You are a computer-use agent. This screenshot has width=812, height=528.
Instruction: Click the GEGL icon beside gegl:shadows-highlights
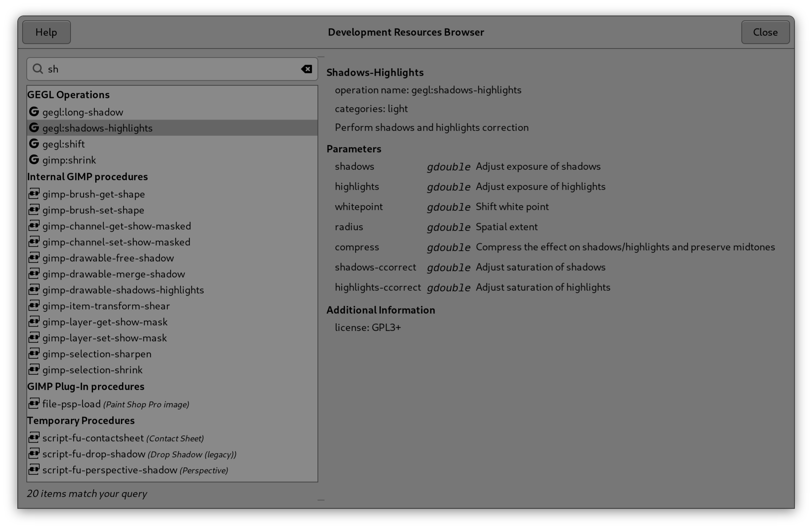[x=34, y=128]
